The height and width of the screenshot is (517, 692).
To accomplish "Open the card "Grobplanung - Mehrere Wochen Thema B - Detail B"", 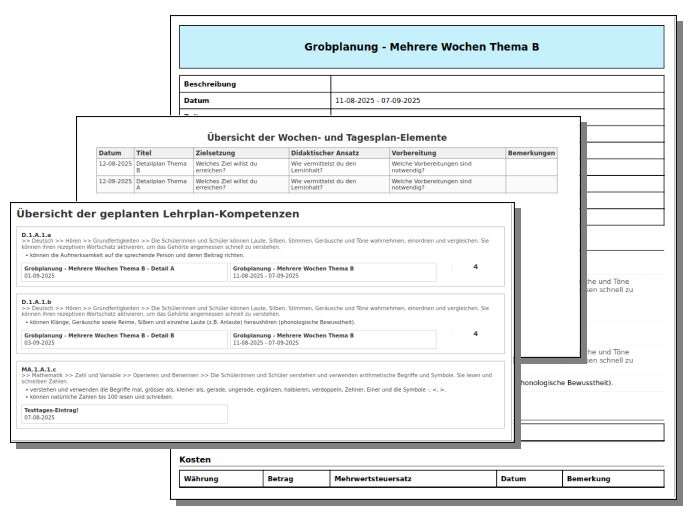I will (124, 339).
